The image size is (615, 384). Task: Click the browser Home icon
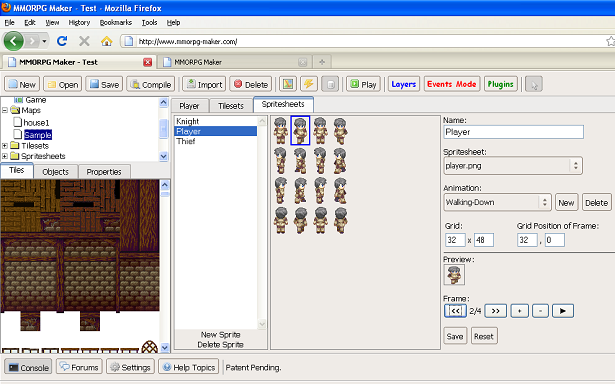pos(106,41)
